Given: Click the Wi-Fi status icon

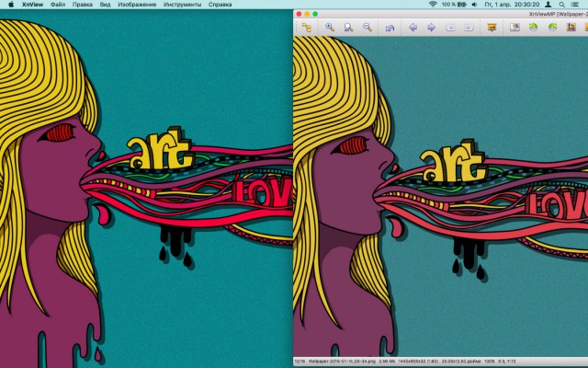Looking at the screenshot, I should pyautogui.click(x=433, y=5).
